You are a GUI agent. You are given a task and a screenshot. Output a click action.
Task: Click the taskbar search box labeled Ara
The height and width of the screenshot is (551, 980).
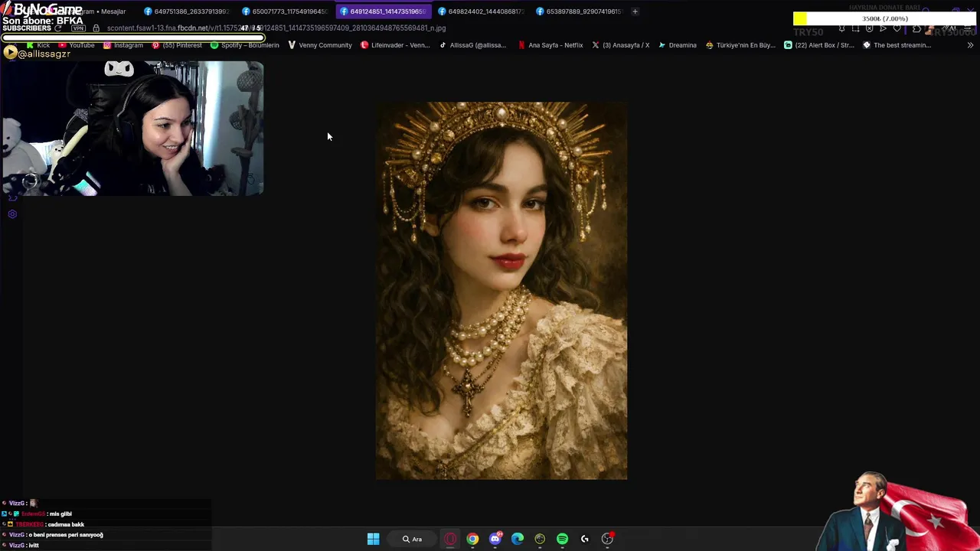click(413, 539)
